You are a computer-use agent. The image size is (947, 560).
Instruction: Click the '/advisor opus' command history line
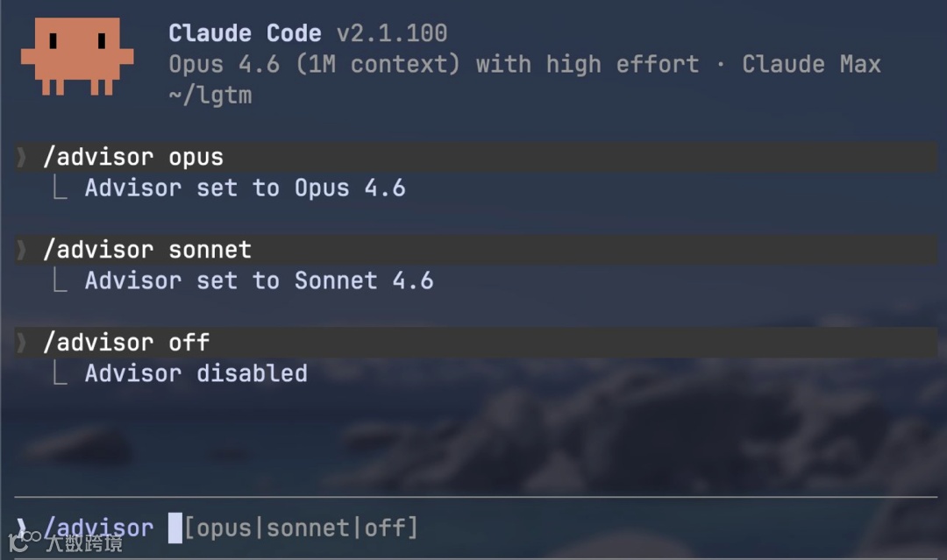133,158
